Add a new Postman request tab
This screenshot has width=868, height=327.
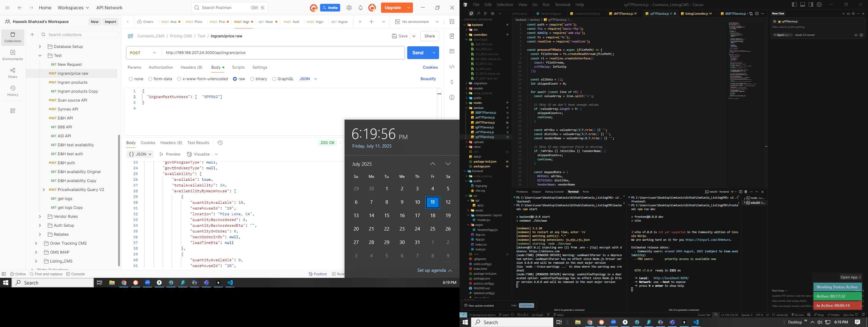coord(371,22)
